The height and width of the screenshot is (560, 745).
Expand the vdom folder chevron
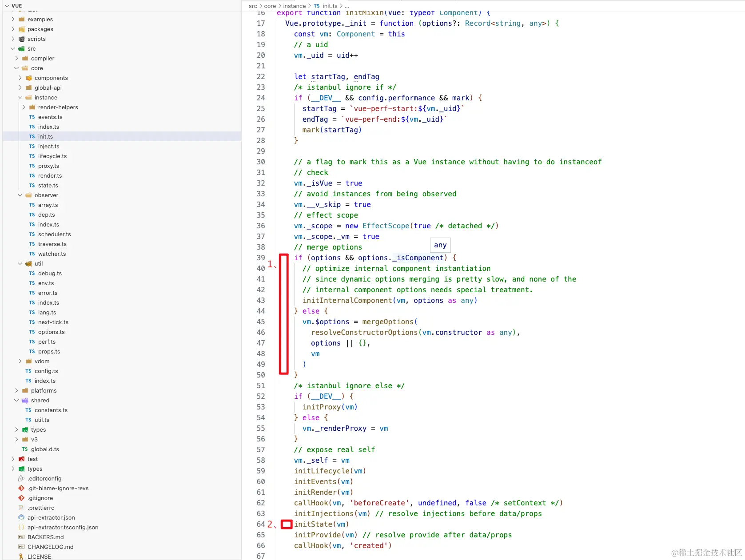(20, 361)
